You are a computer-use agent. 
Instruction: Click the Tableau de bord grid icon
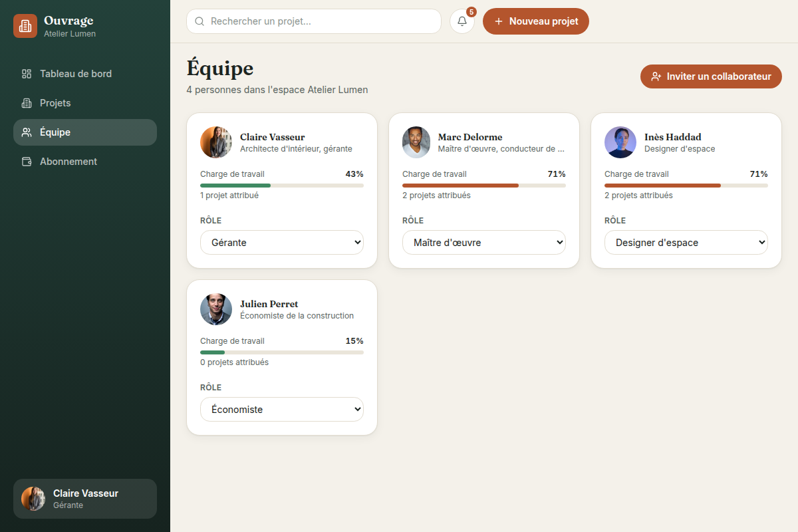click(x=27, y=74)
